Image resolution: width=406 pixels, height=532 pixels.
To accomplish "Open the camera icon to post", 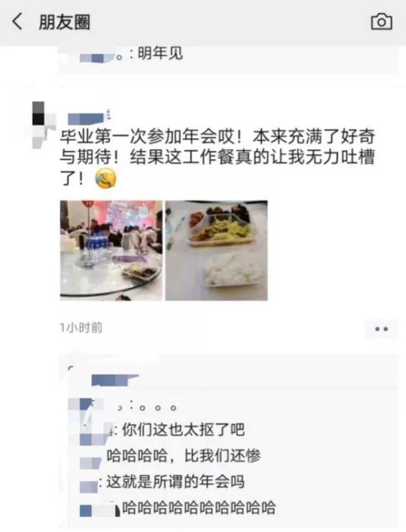I will (381, 22).
